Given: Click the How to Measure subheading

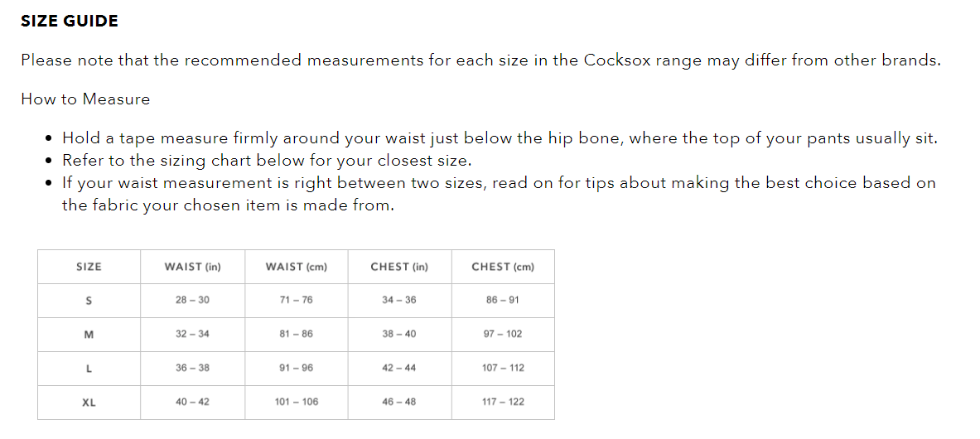Looking at the screenshot, I should point(85,99).
